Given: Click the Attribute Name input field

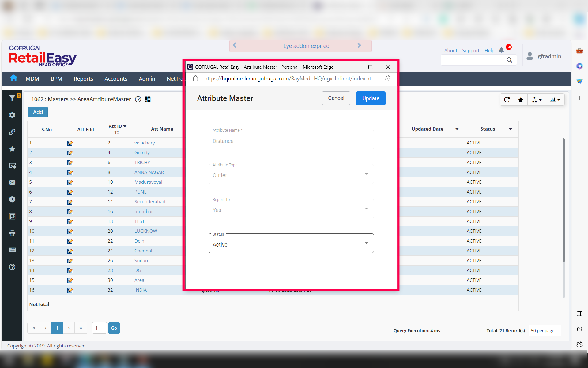Looking at the screenshot, I should pos(291,141).
